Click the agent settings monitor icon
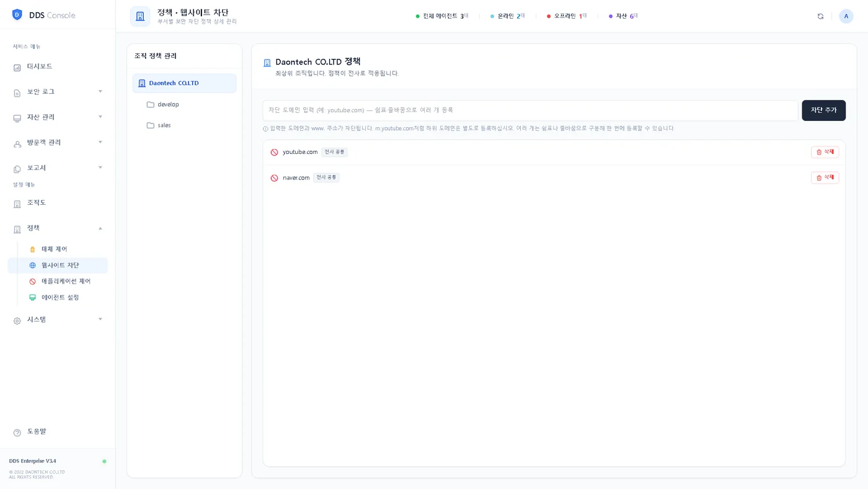The image size is (868, 489). (x=33, y=298)
